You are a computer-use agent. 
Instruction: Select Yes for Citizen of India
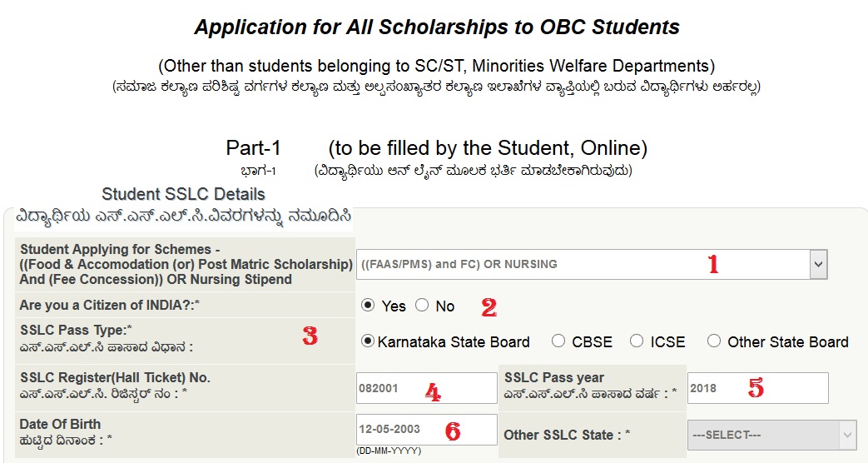coord(368,306)
